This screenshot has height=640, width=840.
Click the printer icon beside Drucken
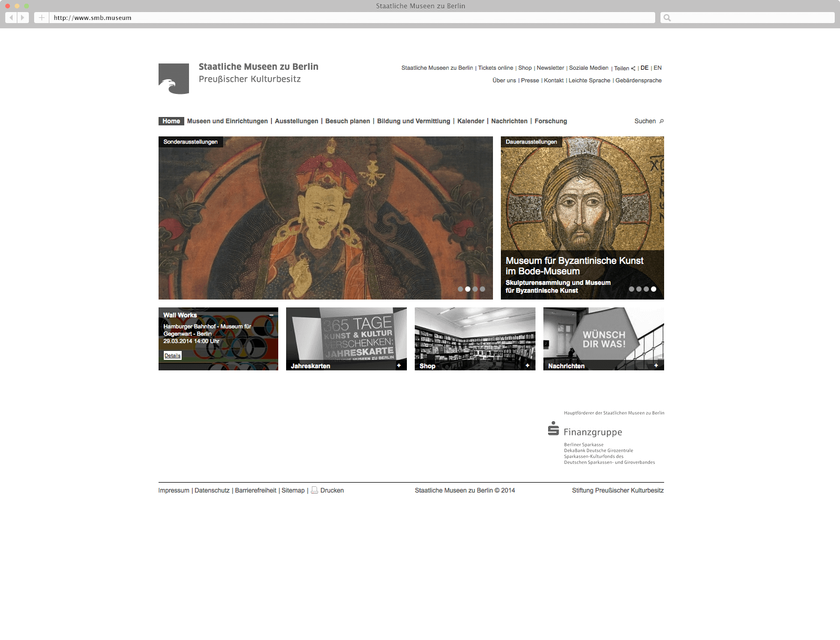point(314,490)
